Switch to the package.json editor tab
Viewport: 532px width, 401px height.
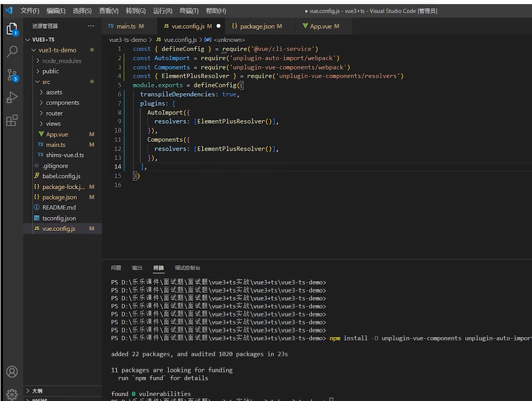tap(256, 26)
